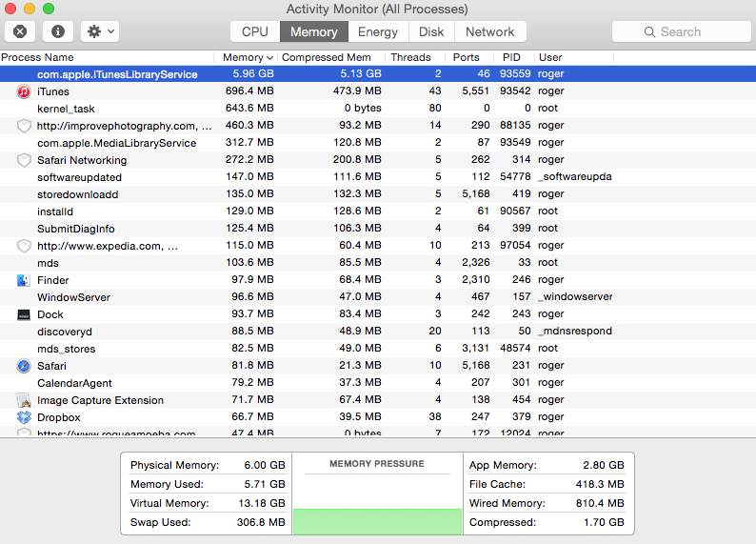Click the Image Capture Extension icon
Image resolution: width=756 pixels, height=544 pixels.
[24, 400]
